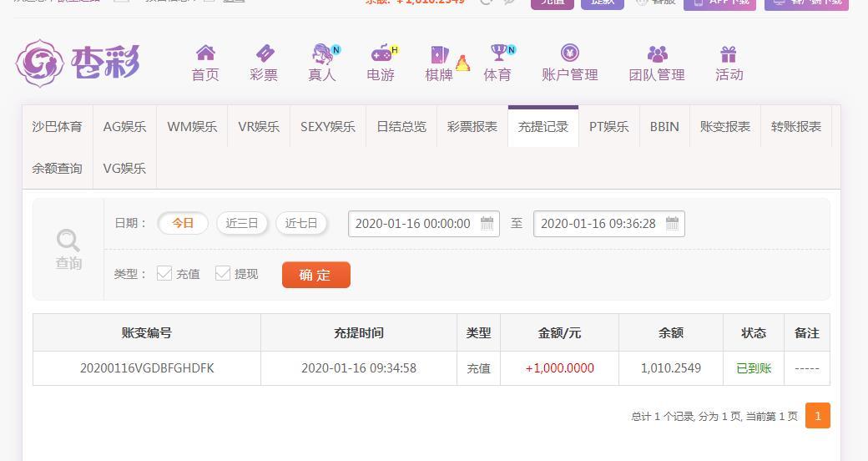Select the 近三日 date range option
This screenshot has height=461, width=868.
click(x=242, y=223)
